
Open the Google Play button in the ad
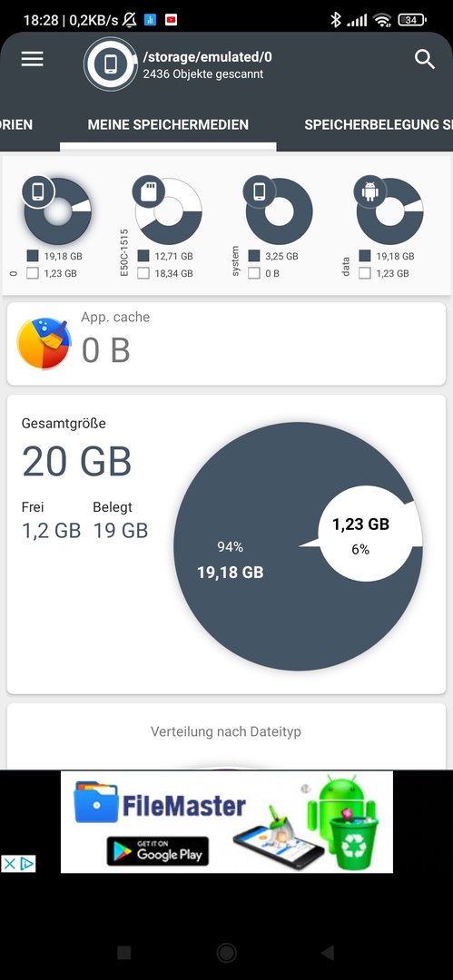point(158,851)
